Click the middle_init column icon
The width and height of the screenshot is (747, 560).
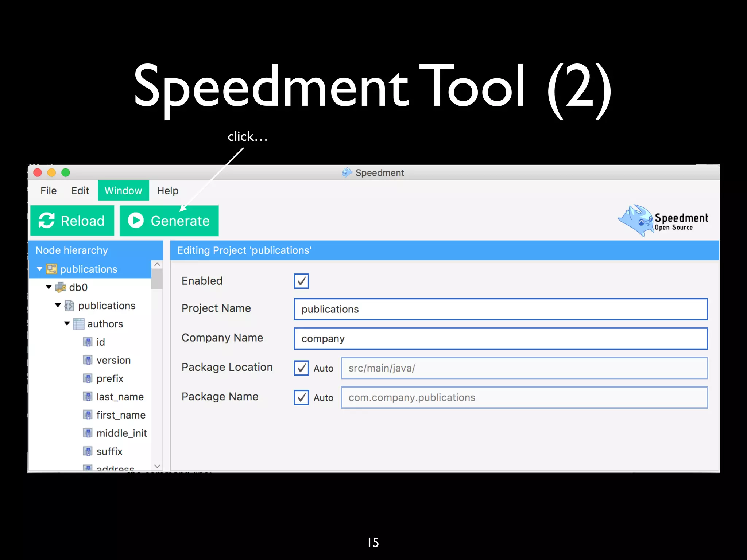click(x=88, y=433)
